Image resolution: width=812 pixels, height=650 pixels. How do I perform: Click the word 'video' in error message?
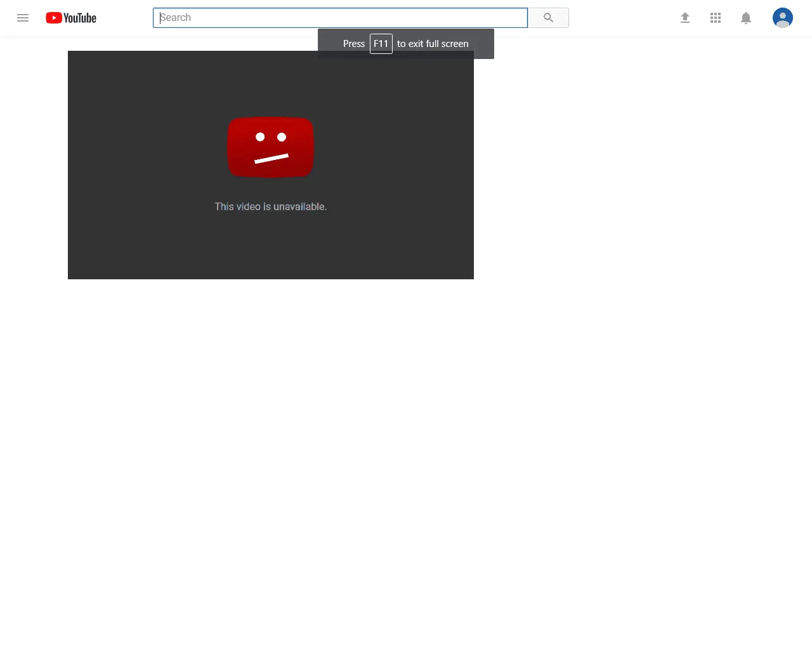point(248,207)
